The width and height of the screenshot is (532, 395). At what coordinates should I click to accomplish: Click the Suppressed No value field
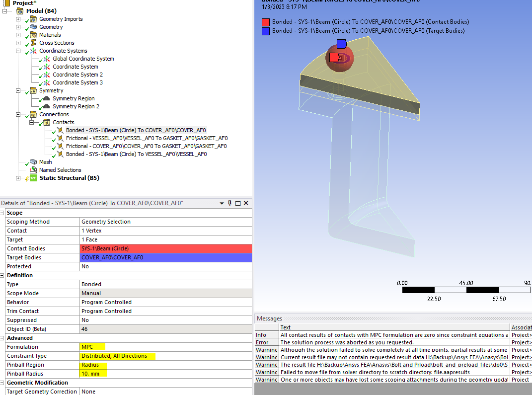pyautogui.click(x=166, y=320)
